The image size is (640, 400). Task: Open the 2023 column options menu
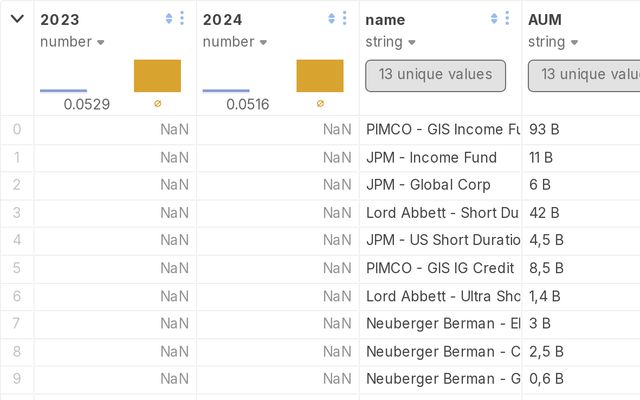[182, 18]
